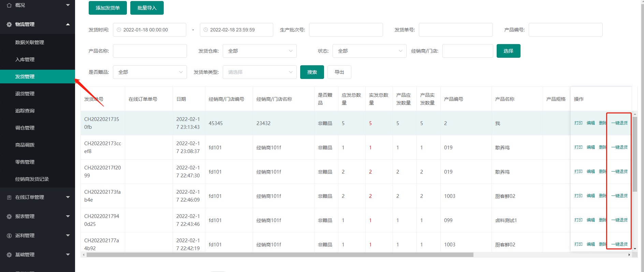Click the horizontal table scrollbar thumb
This screenshot has height=272, width=644.
click(x=280, y=255)
